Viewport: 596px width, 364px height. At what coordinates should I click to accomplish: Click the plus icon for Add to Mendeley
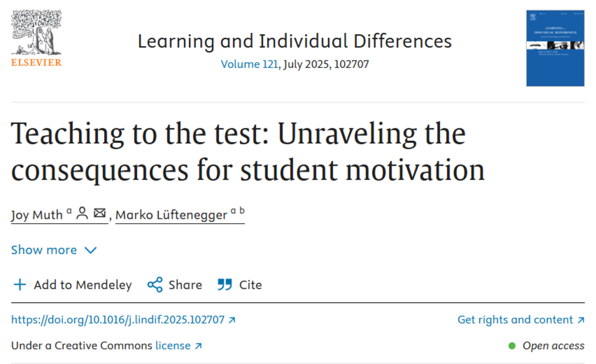tap(20, 285)
